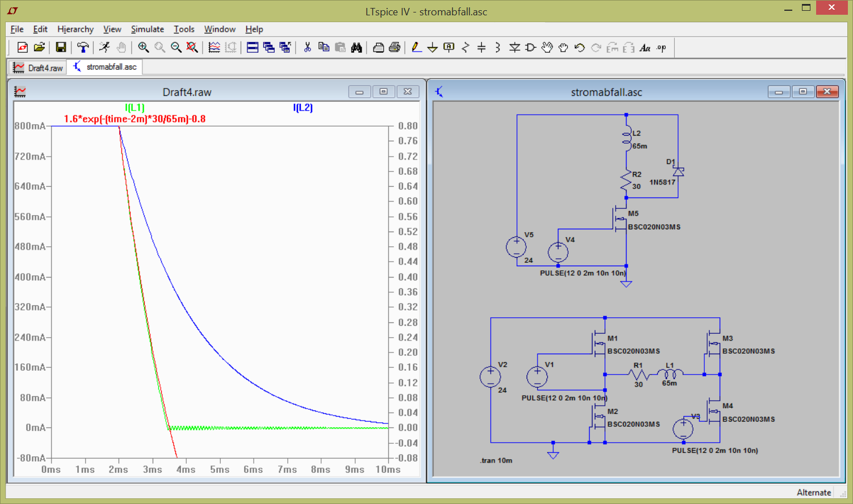Screen dimensions: 853x504
Task: Click the Draft4.raw waveform window icon
Action: coord(20,91)
